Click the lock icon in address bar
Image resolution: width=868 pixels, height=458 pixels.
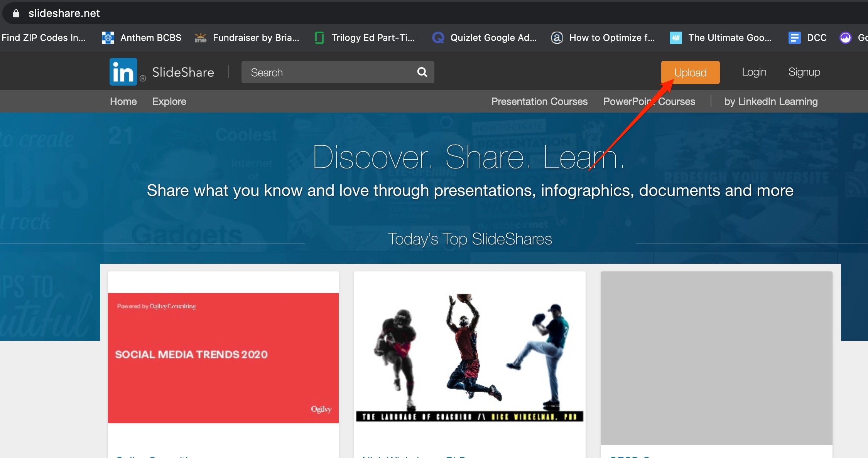point(16,13)
